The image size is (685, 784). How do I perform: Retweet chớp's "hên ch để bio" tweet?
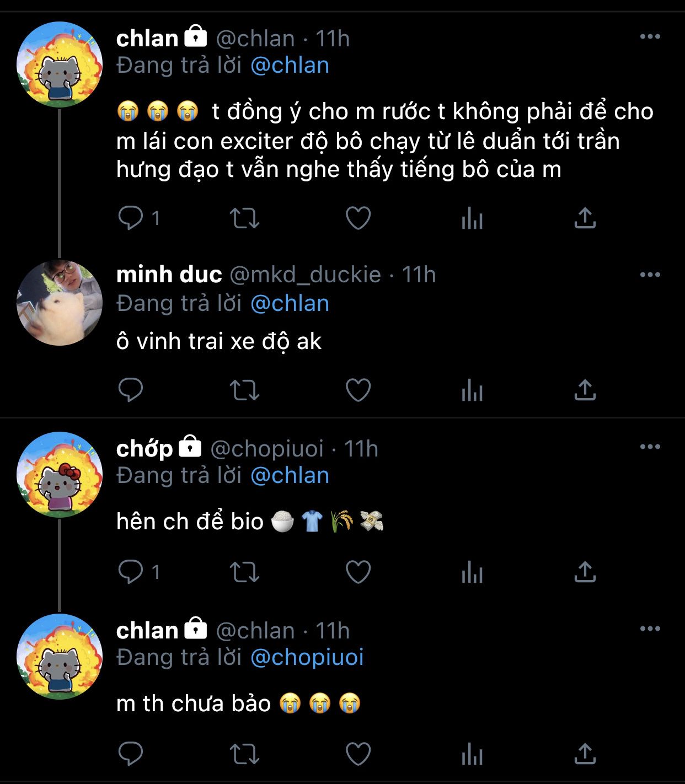pyautogui.click(x=244, y=572)
